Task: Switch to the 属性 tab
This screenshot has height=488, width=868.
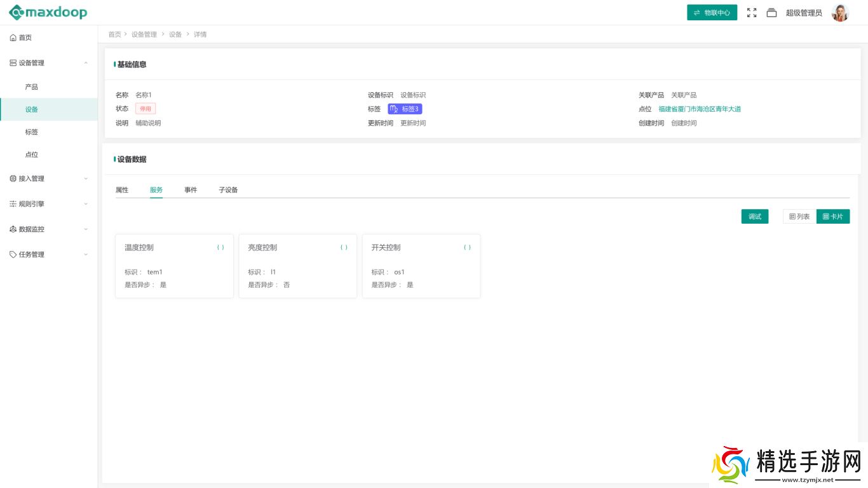Action: (x=122, y=190)
